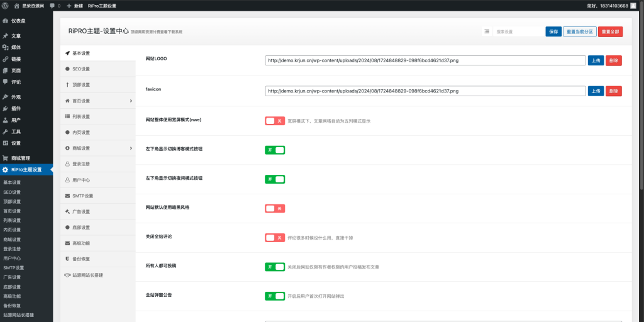The image size is (644, 322).
Task: Disable 全站弹窗公告 switch
Action: click(x=275, y=296)
